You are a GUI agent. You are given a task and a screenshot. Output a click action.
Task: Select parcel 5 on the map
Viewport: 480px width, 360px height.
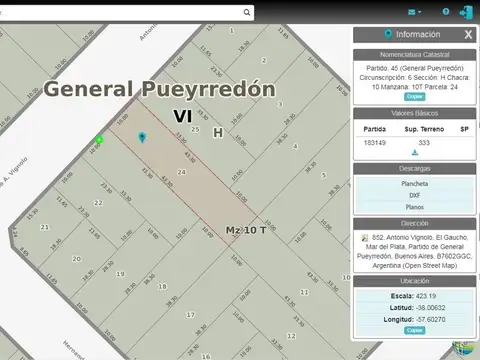pyautogui.click(x=324, y=175)
